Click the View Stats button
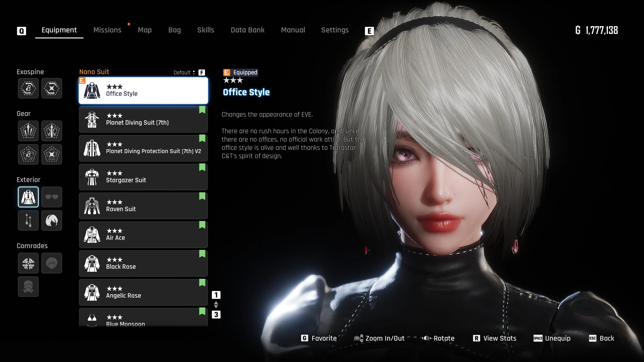Viewport: 644px width, 362px height. tap(495, 338)
